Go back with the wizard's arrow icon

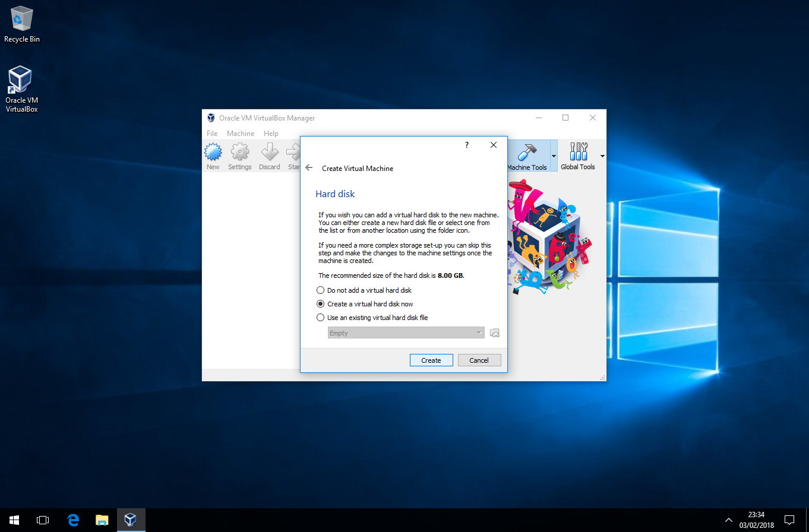[x=309, y=168]
